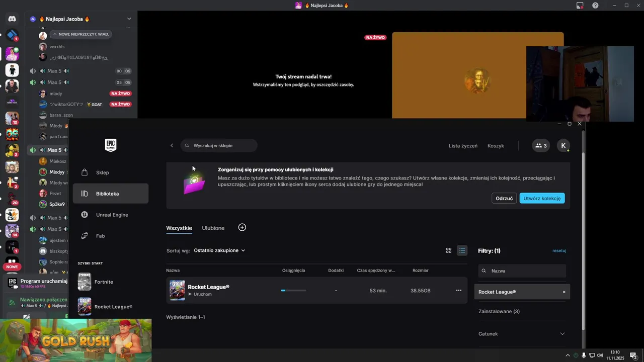Viewport: 644px width, 362px height.
Task: Click the Nazwa filter search field
Action: pos(522,270)
